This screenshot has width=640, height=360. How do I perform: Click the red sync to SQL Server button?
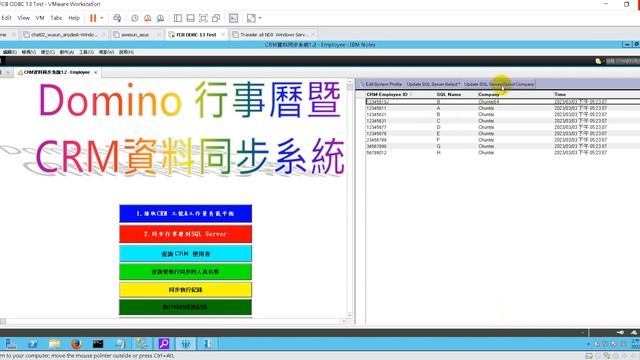pyautogui.click(x=185, y=234)
